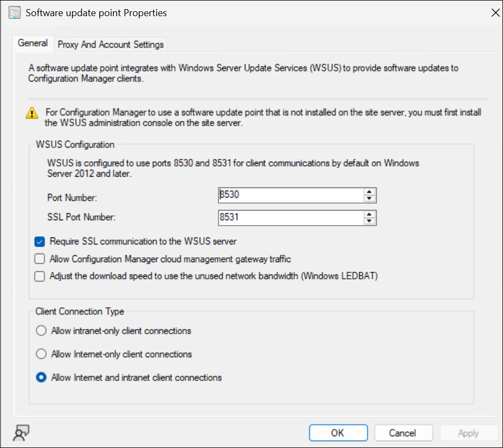Close the Software update point Properties dialog

coord(495,13)
